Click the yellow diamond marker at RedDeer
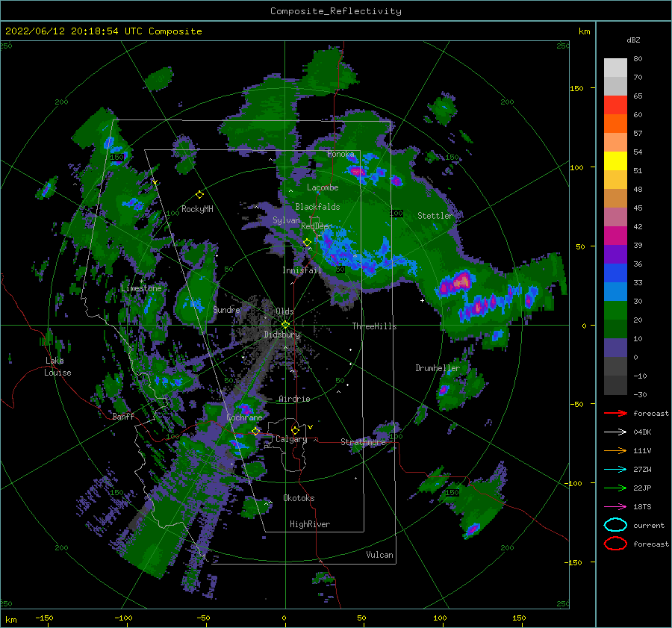 [307, 243]
